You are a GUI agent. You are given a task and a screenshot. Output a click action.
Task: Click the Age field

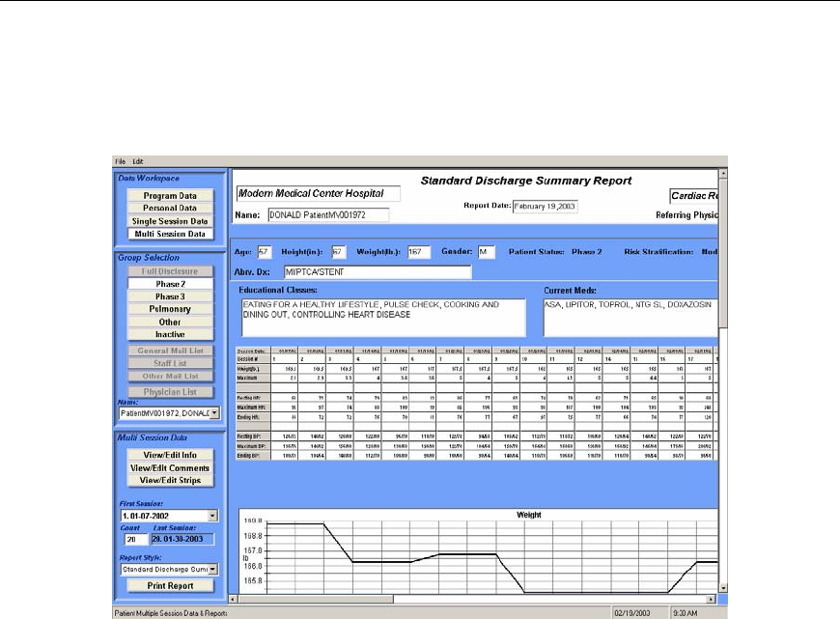point(265,252)
